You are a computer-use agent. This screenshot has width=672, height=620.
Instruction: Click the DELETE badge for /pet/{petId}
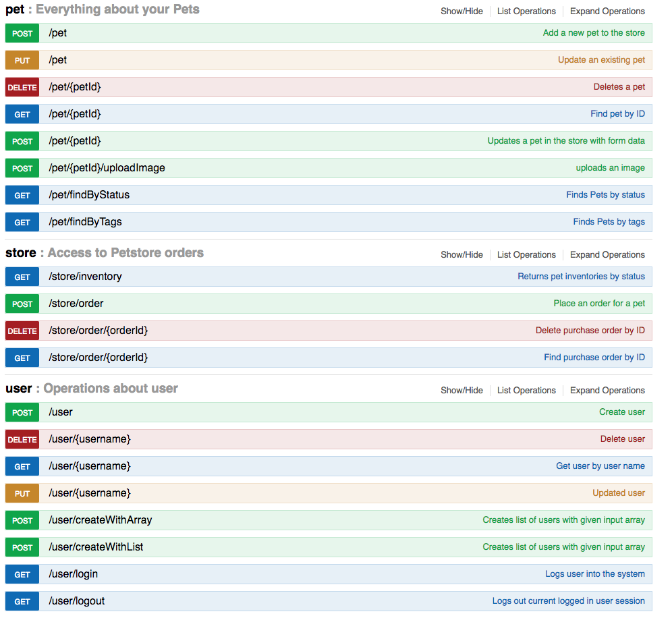pos(22,87)
